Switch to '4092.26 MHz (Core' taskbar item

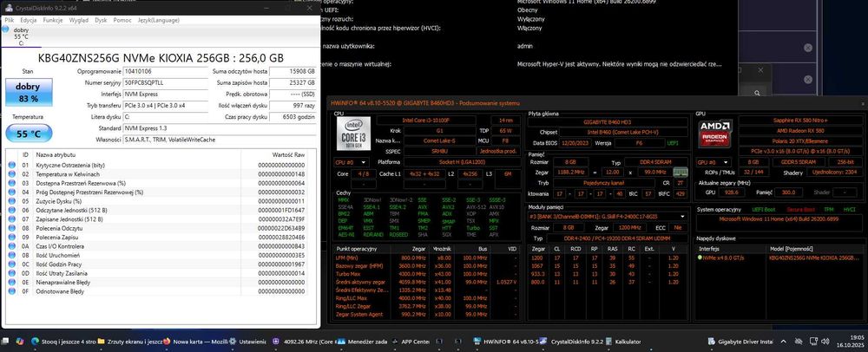(x=305, y=342)
